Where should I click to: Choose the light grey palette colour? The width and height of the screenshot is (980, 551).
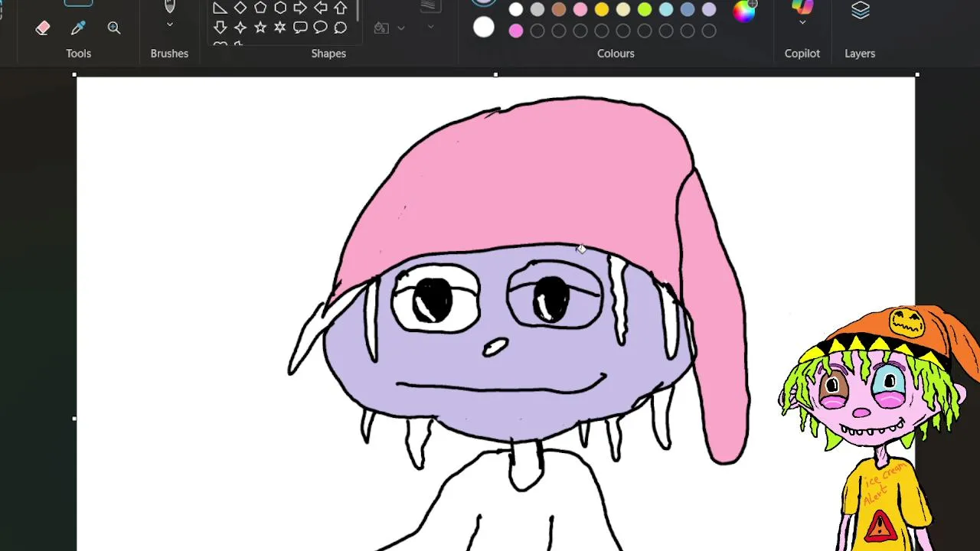(537, 9)
